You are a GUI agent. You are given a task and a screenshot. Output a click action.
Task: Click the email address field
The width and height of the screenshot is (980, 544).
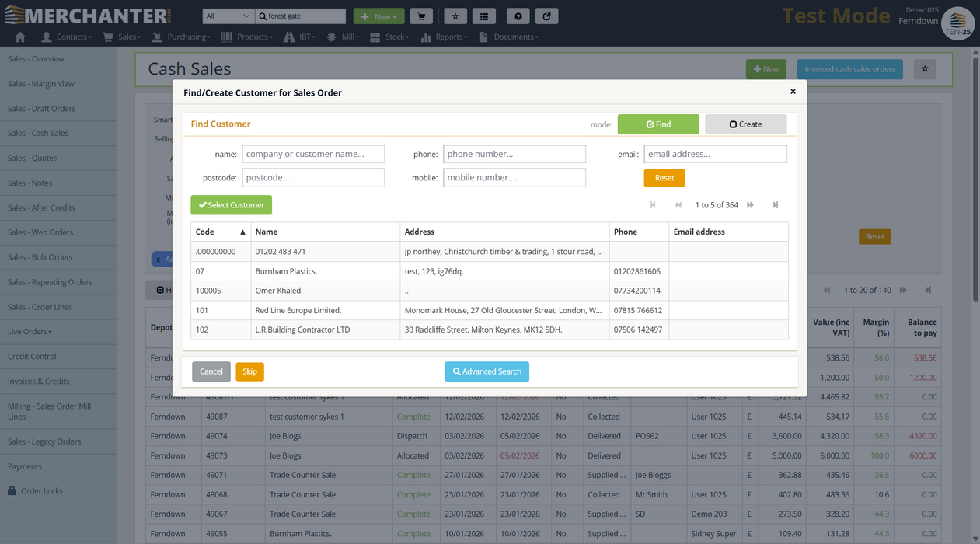pyautogui.click(x=716, y=154)
